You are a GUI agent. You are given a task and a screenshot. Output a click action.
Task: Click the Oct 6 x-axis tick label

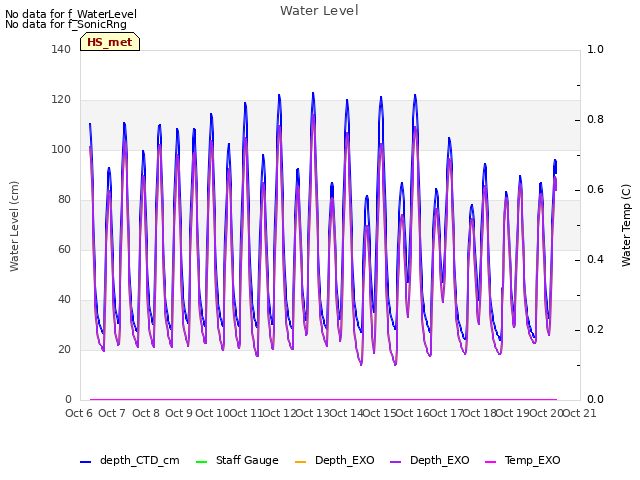79,413
